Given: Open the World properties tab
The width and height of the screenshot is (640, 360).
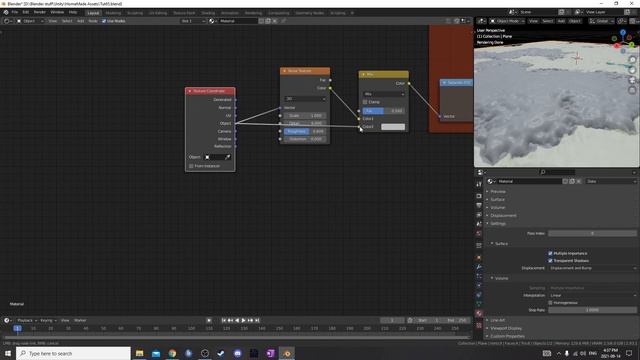Looking at the screenshot, I should 479,233.
